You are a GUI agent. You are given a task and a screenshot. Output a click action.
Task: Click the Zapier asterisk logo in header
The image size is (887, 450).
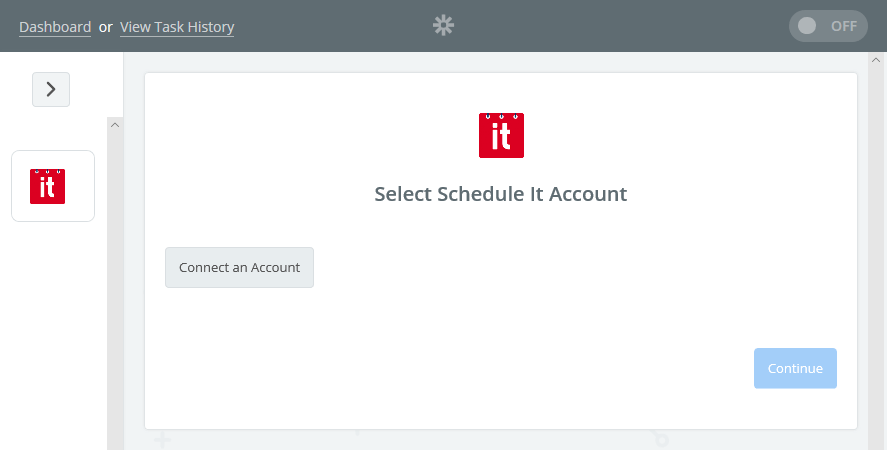444,25
